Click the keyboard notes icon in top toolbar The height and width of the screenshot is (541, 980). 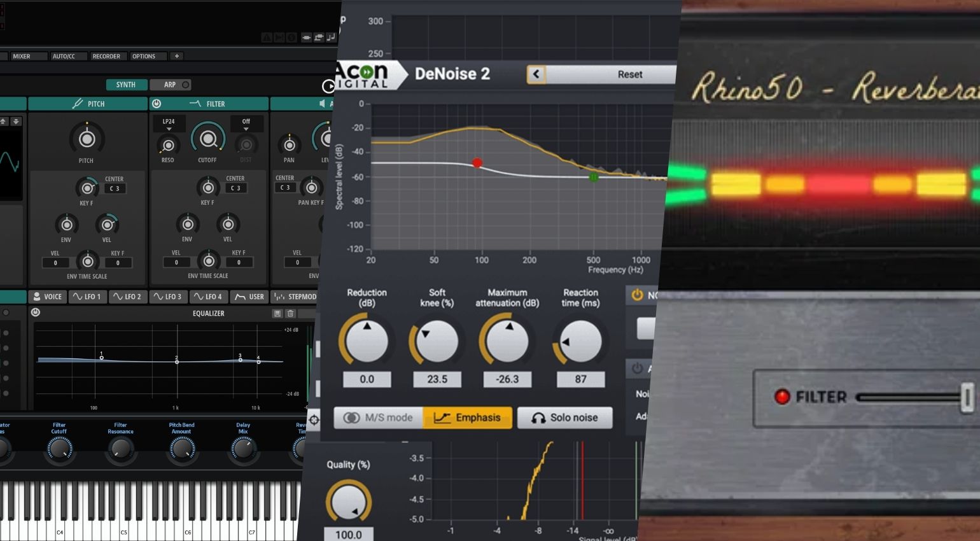point(330,38)
